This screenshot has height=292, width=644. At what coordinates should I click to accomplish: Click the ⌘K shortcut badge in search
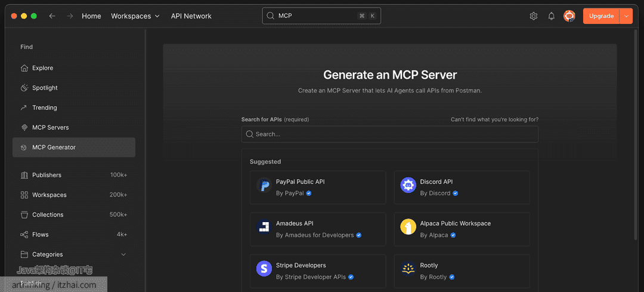pyautogui.click(x=367, y=16)
